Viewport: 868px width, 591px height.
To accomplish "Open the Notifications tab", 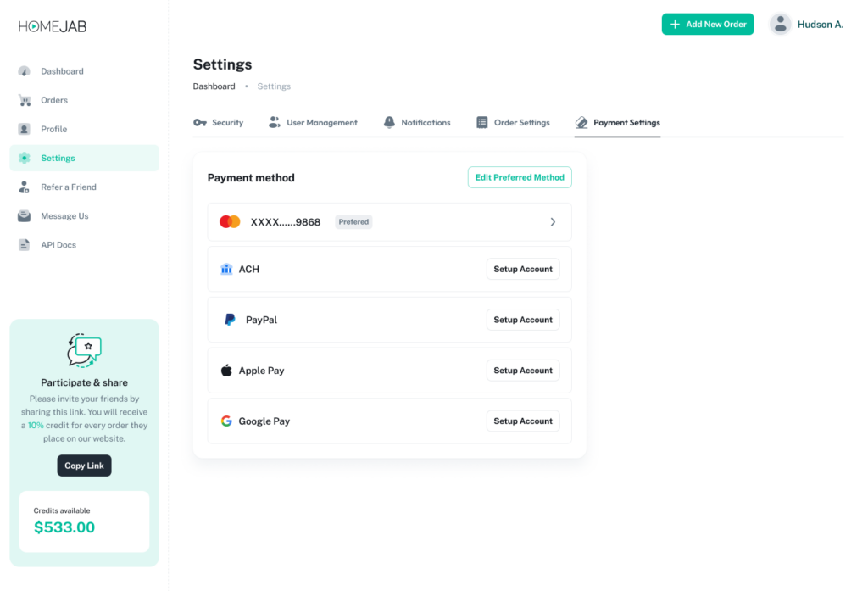I will tap(417, 123).
